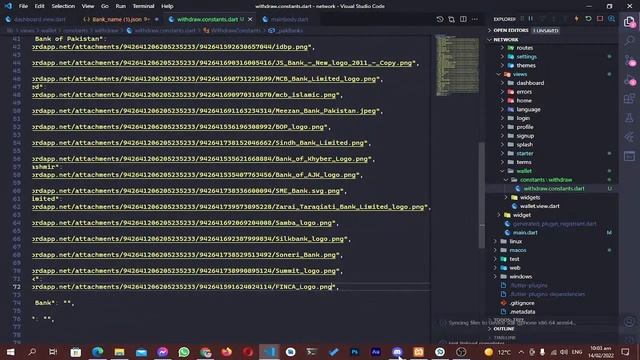Open the Search view in activity bar
The image size is (640, 360).
tap(629, 41)
